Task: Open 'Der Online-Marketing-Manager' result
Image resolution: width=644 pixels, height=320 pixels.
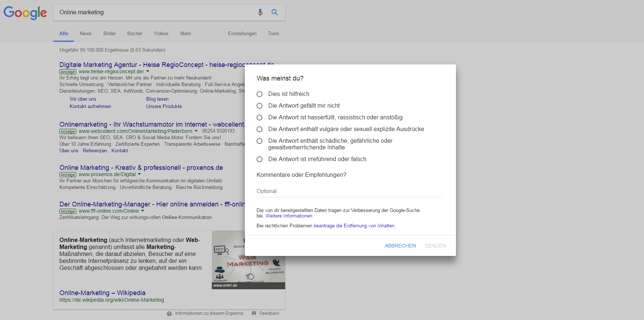Action: point(152,204)
